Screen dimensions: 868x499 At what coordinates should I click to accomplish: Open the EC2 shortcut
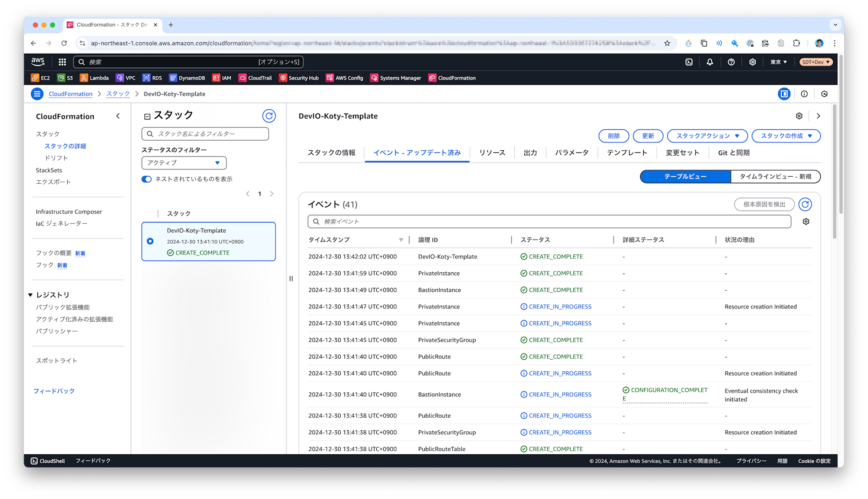click(x=40, y=78)
